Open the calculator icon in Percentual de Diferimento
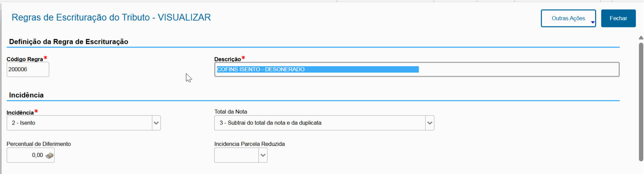 pos(50,155)
